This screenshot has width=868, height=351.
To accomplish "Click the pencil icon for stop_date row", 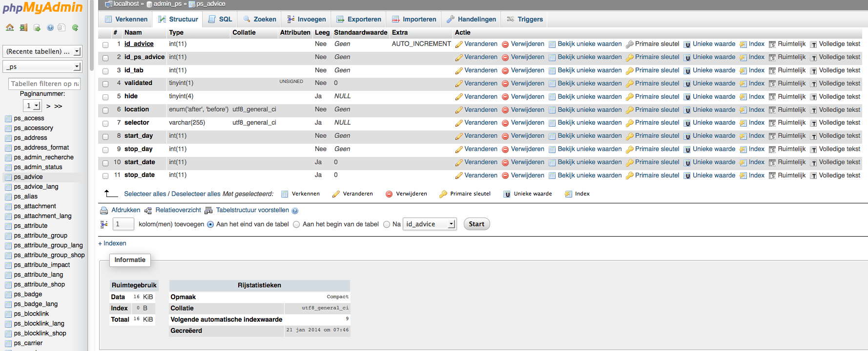I will point(459,176).
